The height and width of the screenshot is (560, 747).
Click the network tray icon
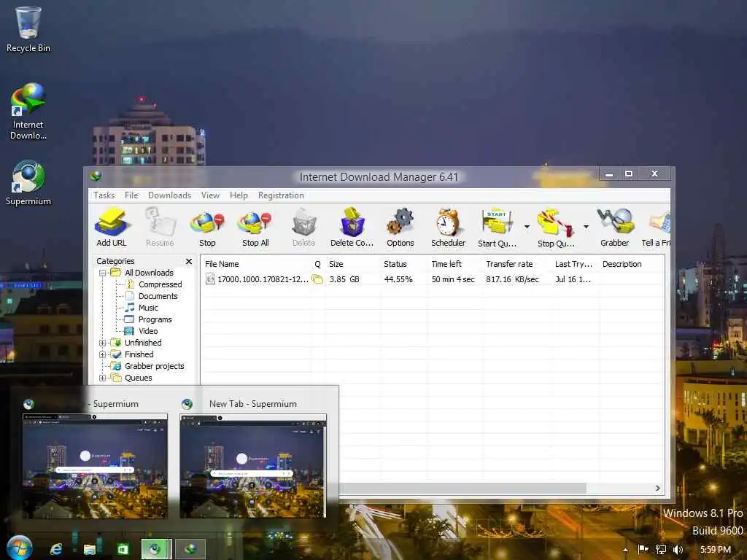point(660,550)
